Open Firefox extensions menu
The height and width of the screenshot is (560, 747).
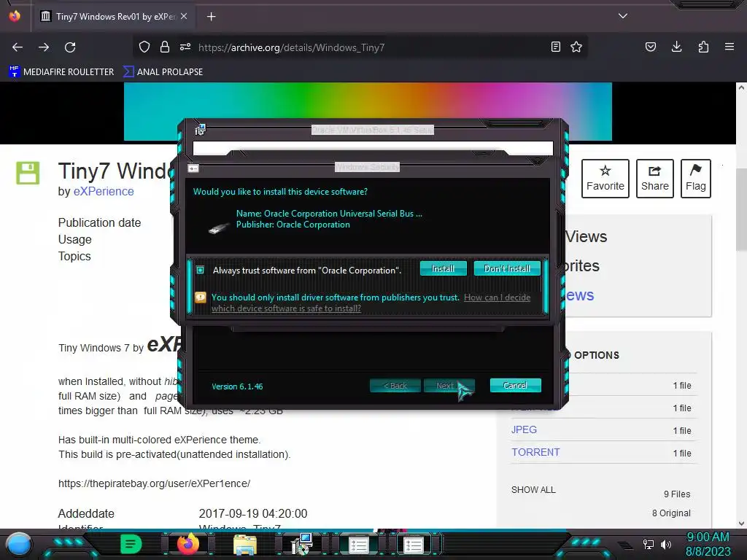point(703,47)
